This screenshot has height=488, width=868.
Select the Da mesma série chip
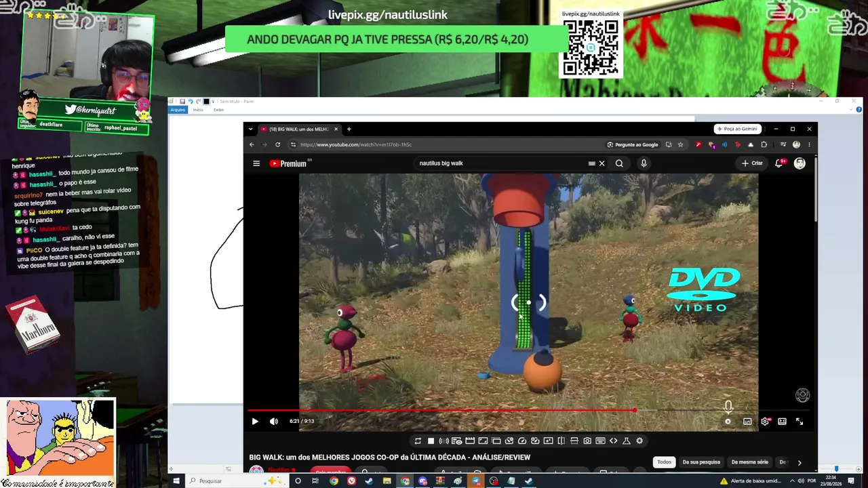tap(750, 462)
